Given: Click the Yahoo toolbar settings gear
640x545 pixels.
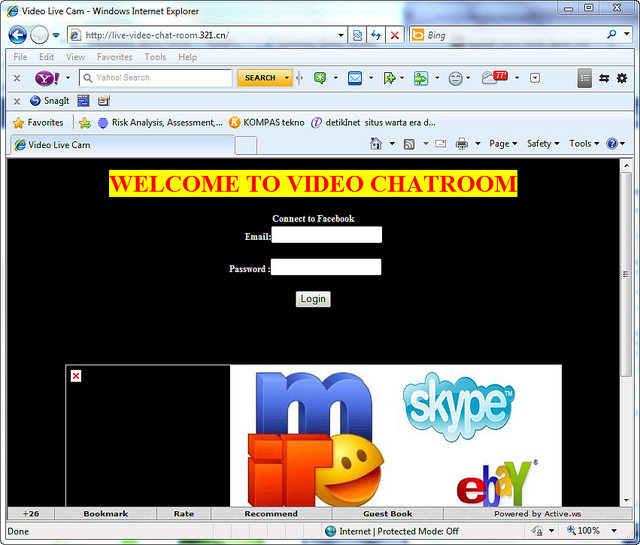Looking at the screenshot, I should 622,78.
